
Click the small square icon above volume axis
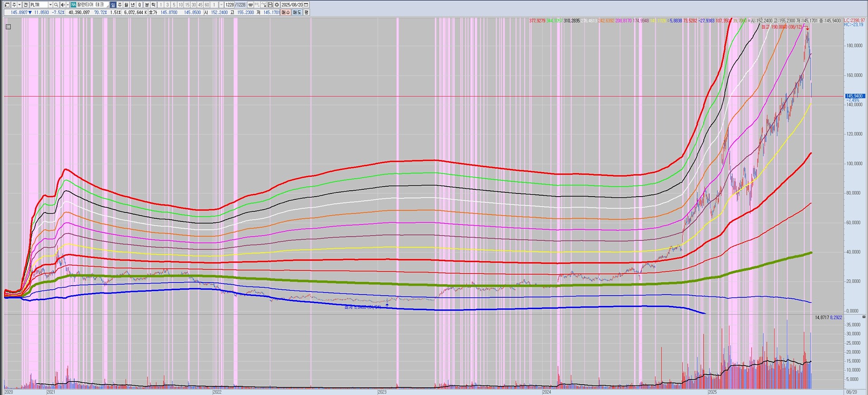[864, 317]
